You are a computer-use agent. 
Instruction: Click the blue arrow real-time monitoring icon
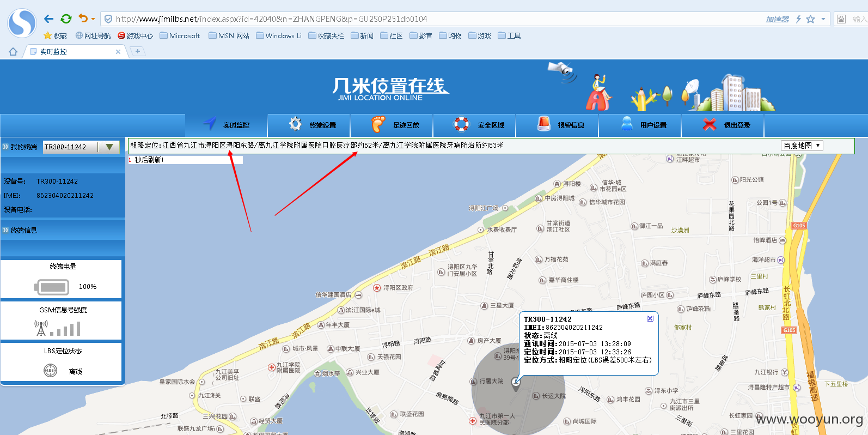point(210,123)
